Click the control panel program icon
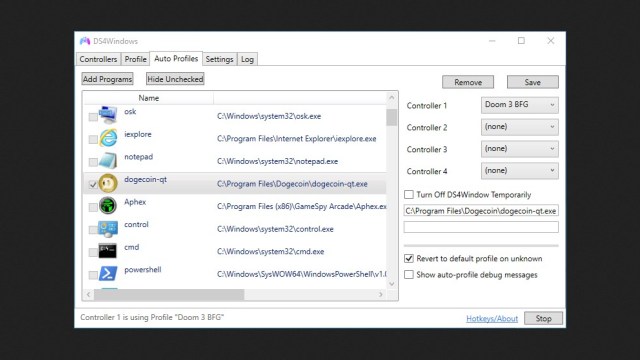Image resolution: width=640 pixels, height=360 pixels. [108, 228]
